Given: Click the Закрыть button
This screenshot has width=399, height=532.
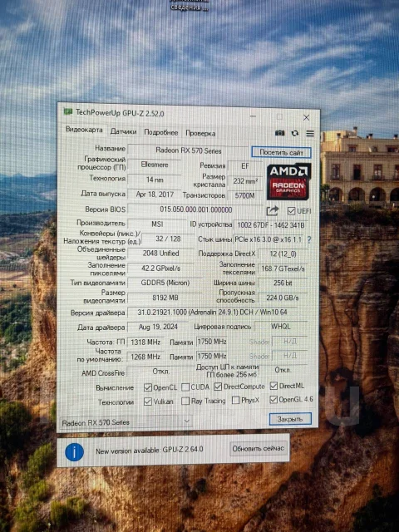Looking at the screenshot, I should click(x=290, y=419).
